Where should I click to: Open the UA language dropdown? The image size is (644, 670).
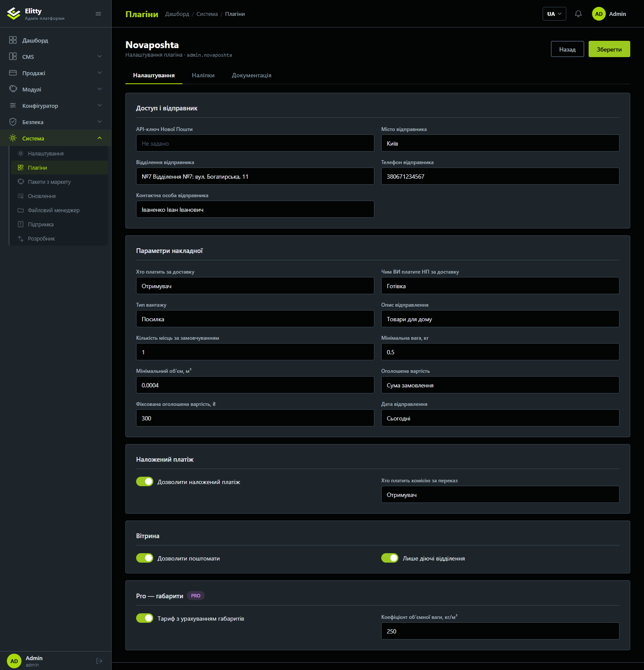tap(554, 14)
